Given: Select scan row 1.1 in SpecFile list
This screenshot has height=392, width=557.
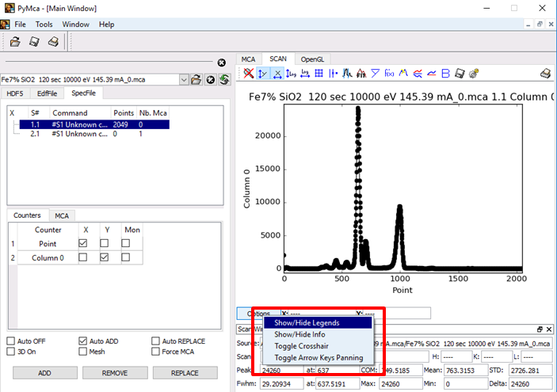Looking at the screenshot, I should pos(94,124).
